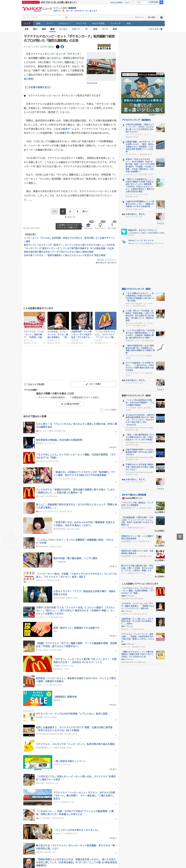The height and width of the screenshot is (868, 186).
Task: Open the ヘルプ link at top
Action: (127, 2)
